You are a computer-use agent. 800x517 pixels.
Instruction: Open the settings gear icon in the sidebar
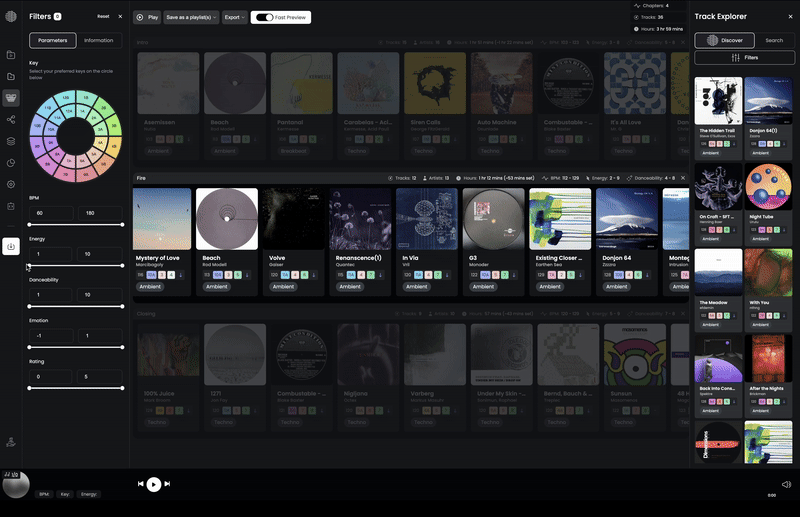pyautogui.click(x=11, y=184)
